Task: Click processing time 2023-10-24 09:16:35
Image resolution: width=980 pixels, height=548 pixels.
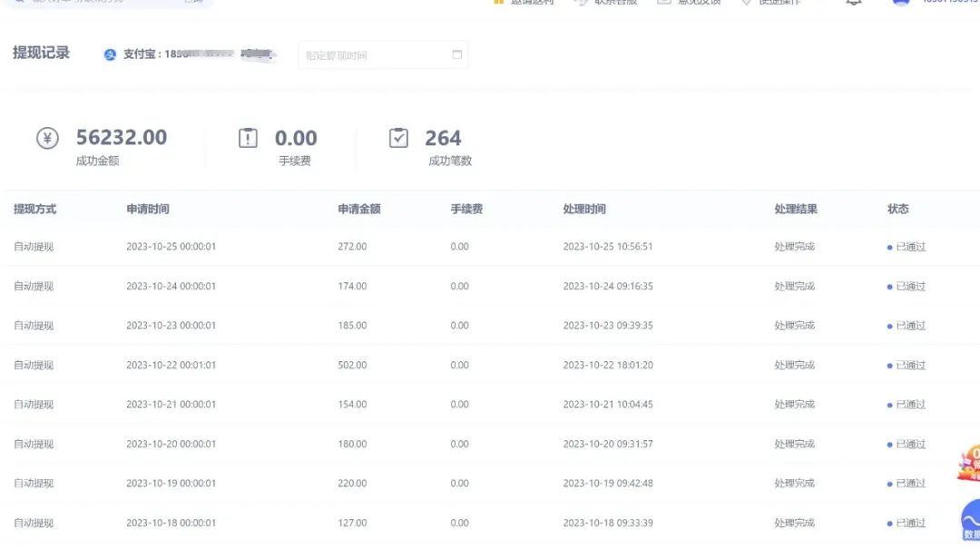Action: point(607,286)
